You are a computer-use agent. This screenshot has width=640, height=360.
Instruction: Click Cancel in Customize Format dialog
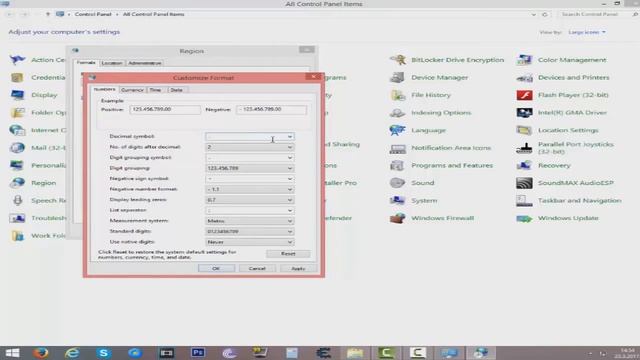257,268
